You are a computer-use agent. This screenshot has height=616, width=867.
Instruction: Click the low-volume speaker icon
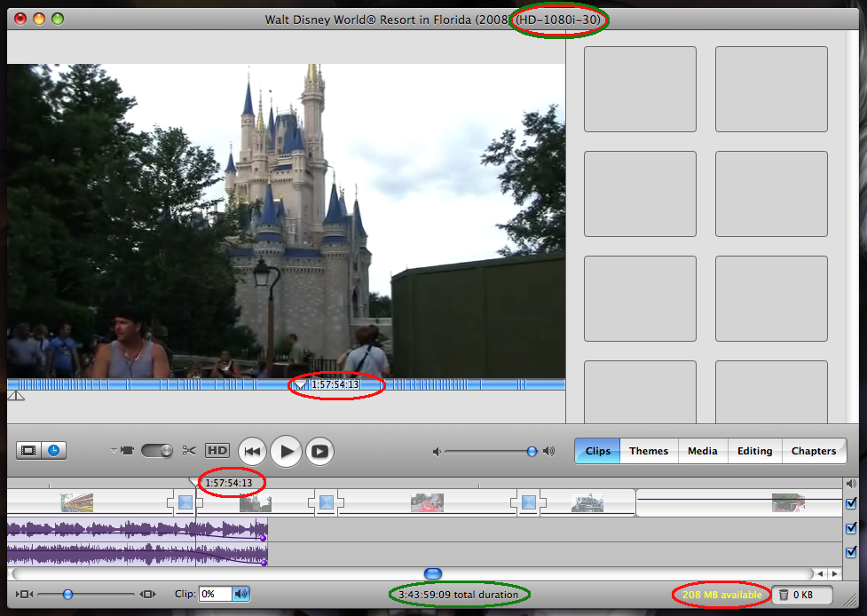click(437, 452)
